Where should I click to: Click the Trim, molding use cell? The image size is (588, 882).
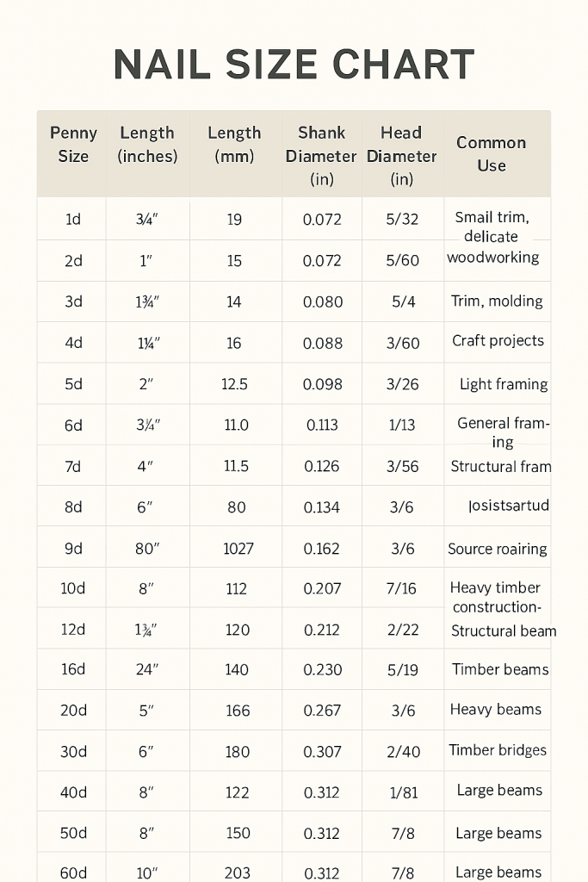pyautogui.click(x=497, y=301)
